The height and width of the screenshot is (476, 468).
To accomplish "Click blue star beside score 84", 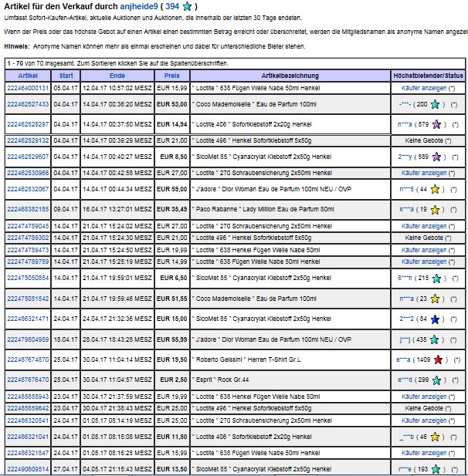I will [x=436, y=319].
